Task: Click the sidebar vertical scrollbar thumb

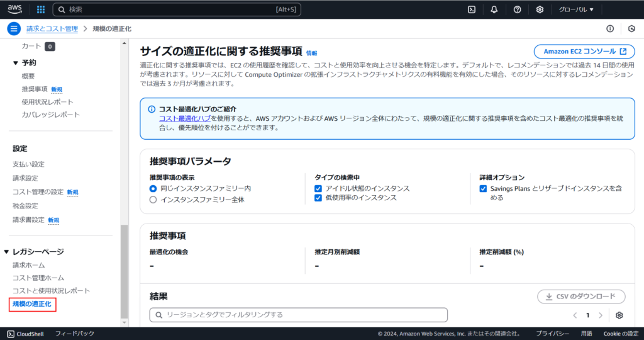Action: pos(125,272)
